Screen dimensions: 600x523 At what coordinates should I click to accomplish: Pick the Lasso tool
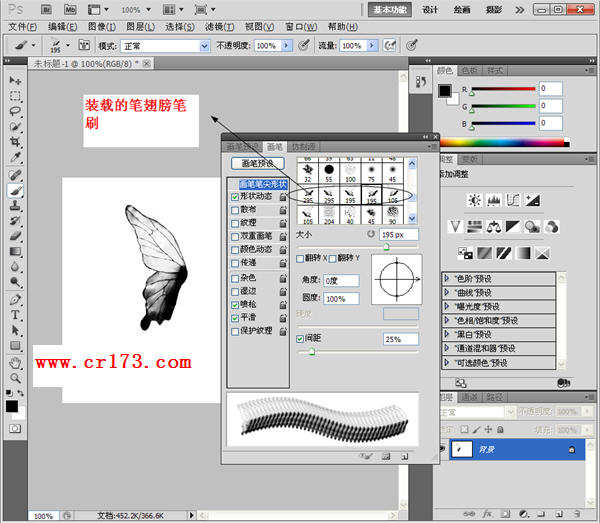pyautogui.click(x=15, y=112)
